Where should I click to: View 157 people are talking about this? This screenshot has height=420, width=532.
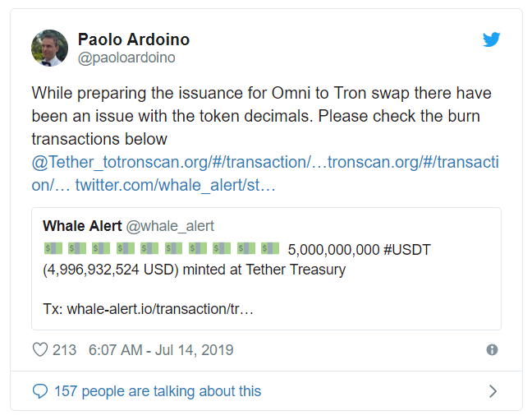158,391
